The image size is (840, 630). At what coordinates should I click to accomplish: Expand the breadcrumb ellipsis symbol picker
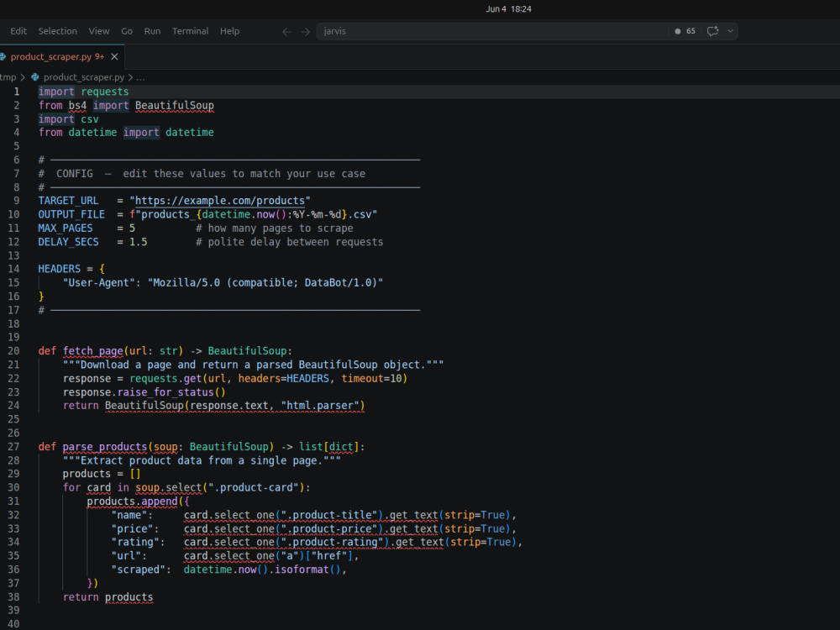pos(140,77)
